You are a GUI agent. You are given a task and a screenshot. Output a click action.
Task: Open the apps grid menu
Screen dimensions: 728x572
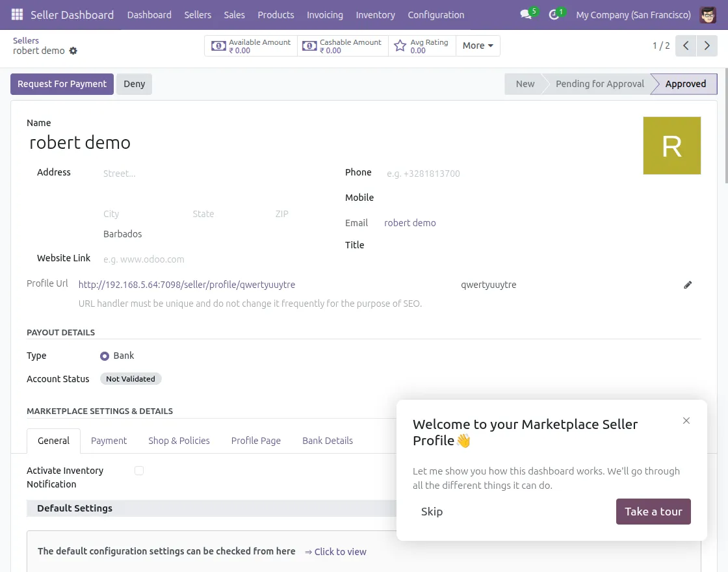click(x=16, y=14)
